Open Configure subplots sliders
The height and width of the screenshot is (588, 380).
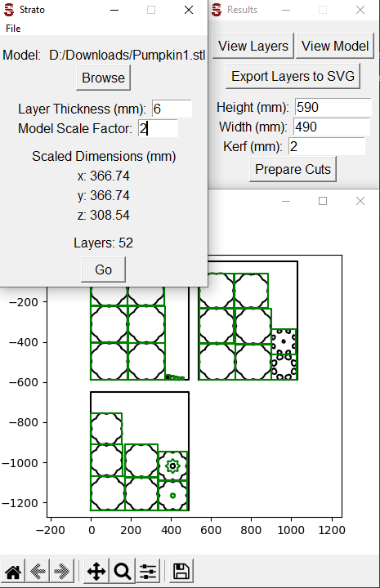pos(148,572)
